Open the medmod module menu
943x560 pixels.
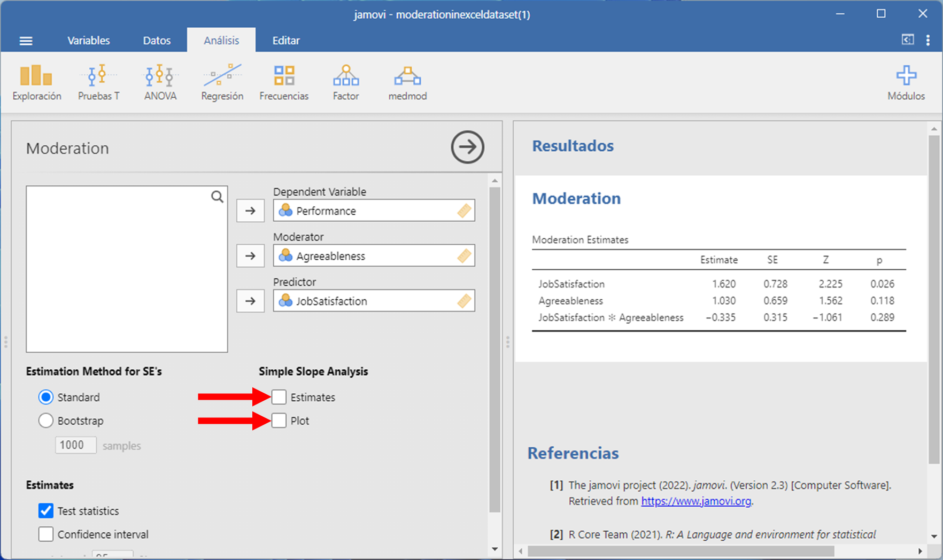click(x=407, y=82)
